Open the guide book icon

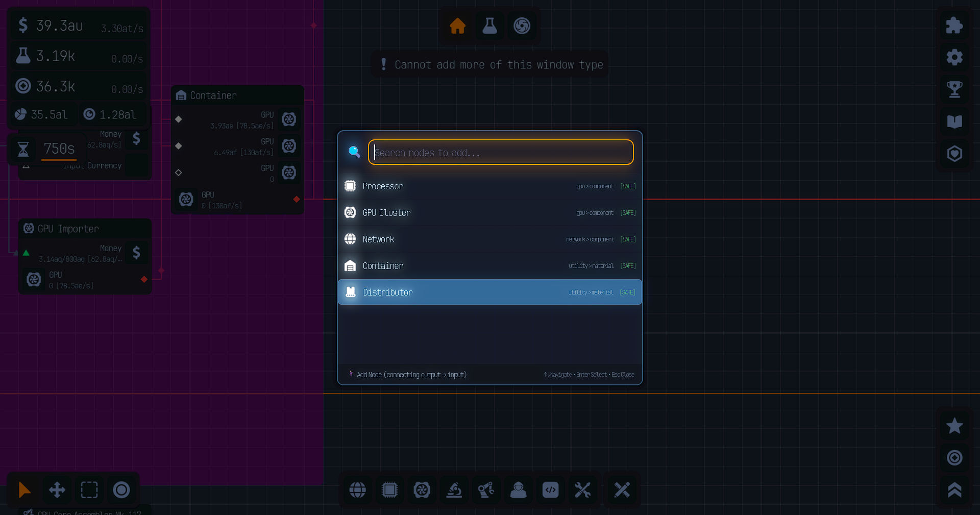coord(954,121)
